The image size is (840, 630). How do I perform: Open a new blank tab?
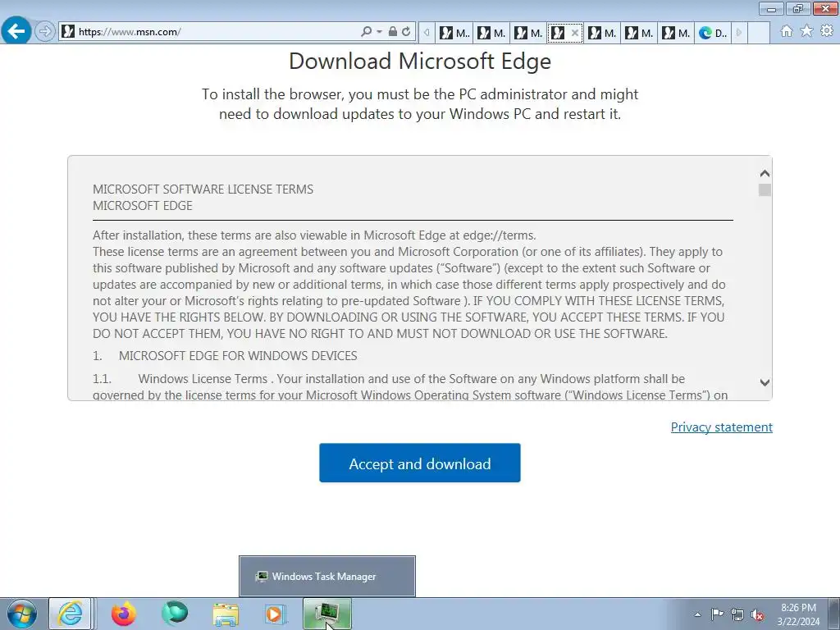tap(759, 33)
